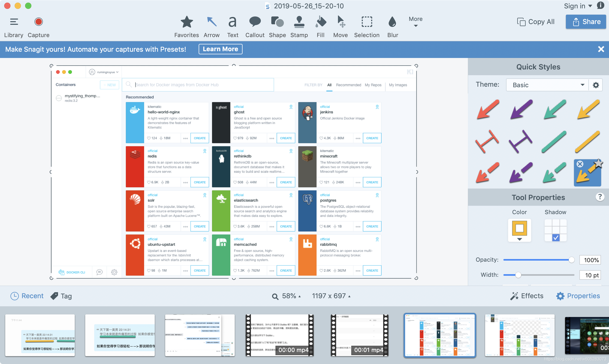Show the Effects panel
The height and width of the screenshot is (364, 609).
[527, 296]
